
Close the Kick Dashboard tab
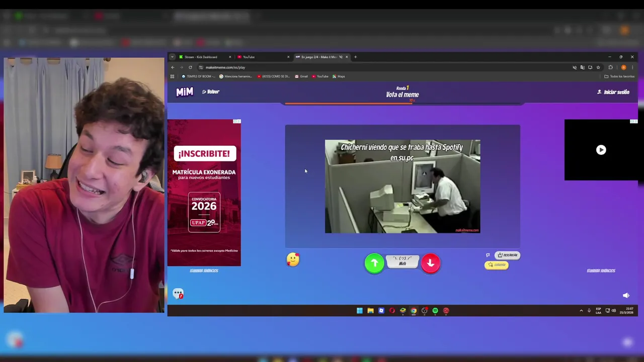[230, 57]
